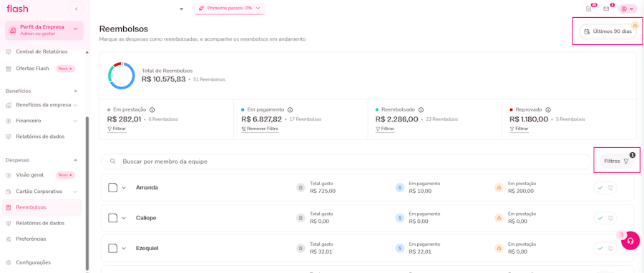Select Caliope's row checkbox
Image resolution: width=644 pixels, height=273 pixels.
coord(113,218)
